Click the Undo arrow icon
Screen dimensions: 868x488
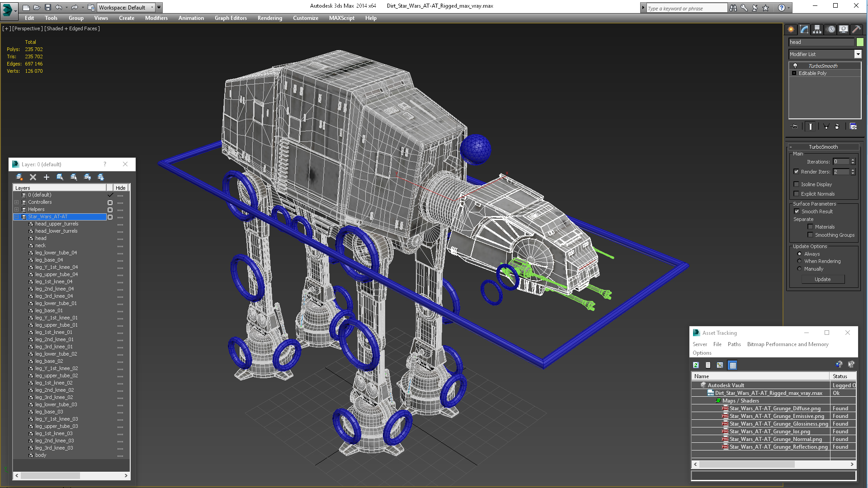click(58, 7)
